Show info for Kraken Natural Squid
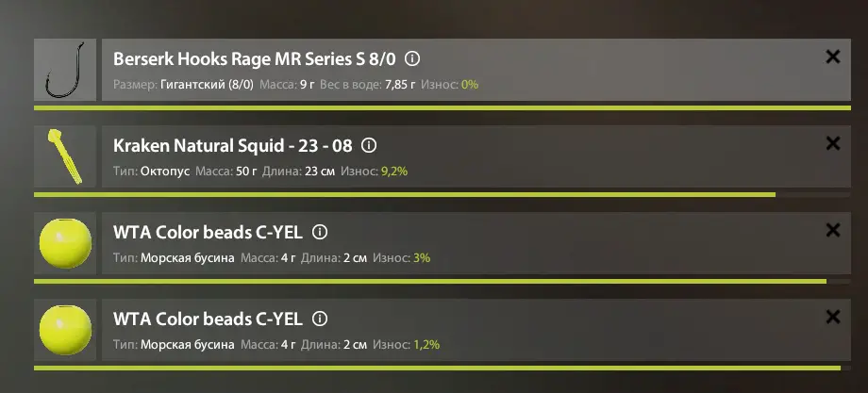 point(369,145)
